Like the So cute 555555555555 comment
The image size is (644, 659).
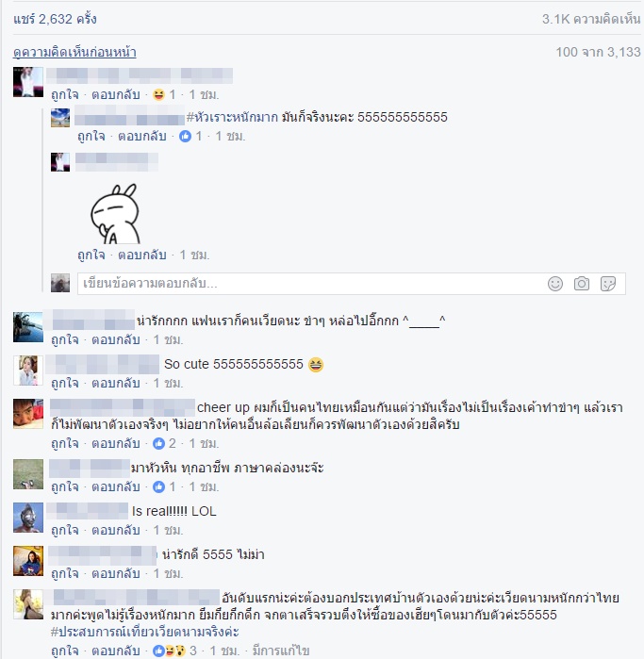[65, 383]
